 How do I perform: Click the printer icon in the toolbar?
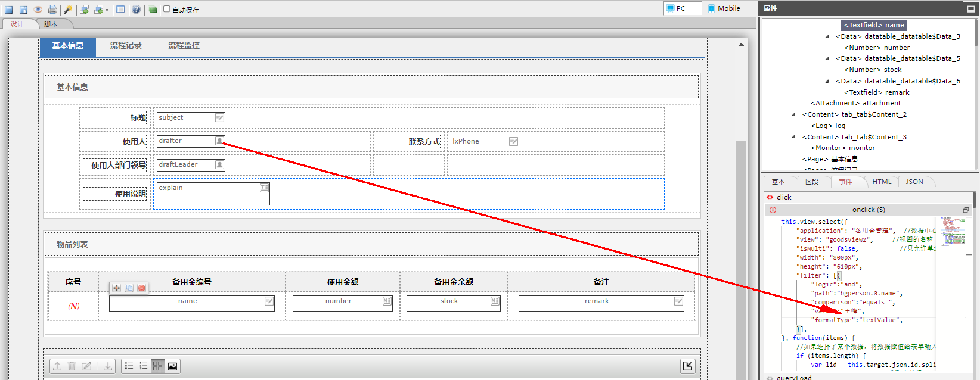52,9
